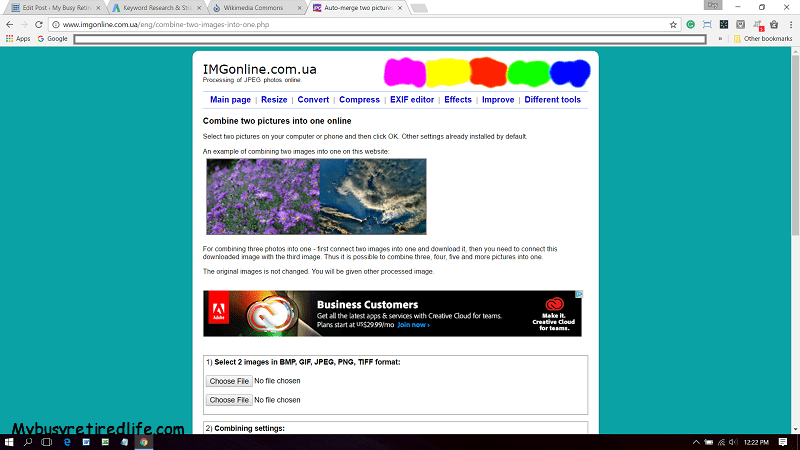800x450 pixels.
Task: Click the second Choose File button
Action: pos(229,400)
